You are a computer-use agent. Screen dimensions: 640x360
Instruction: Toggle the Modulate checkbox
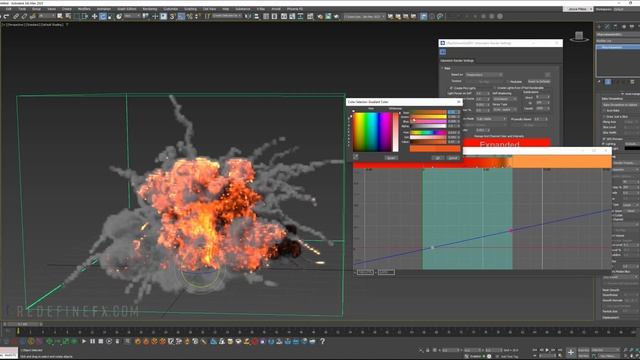click(508, 82)
